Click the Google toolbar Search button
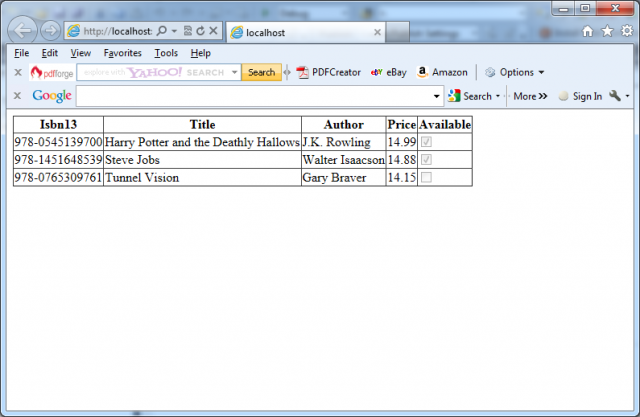Screen dimensions: 640x417 tap(470, 96)
